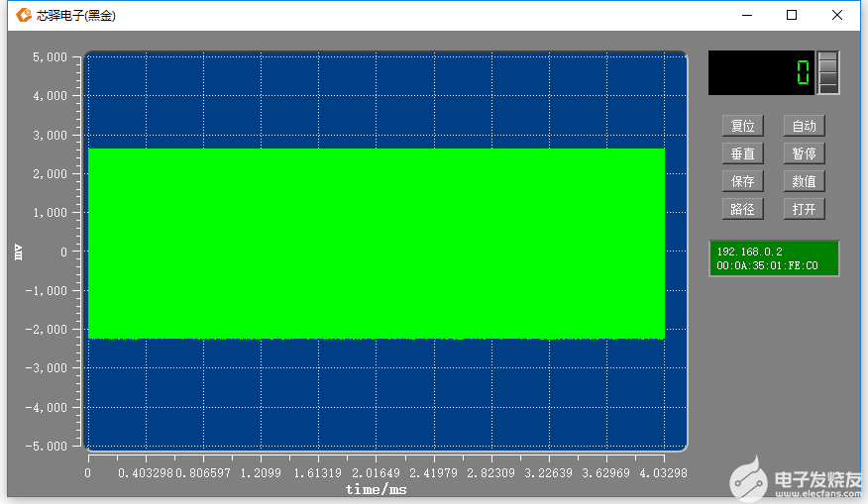Pause acquisition with 暂停 button

tap(804, 153)
